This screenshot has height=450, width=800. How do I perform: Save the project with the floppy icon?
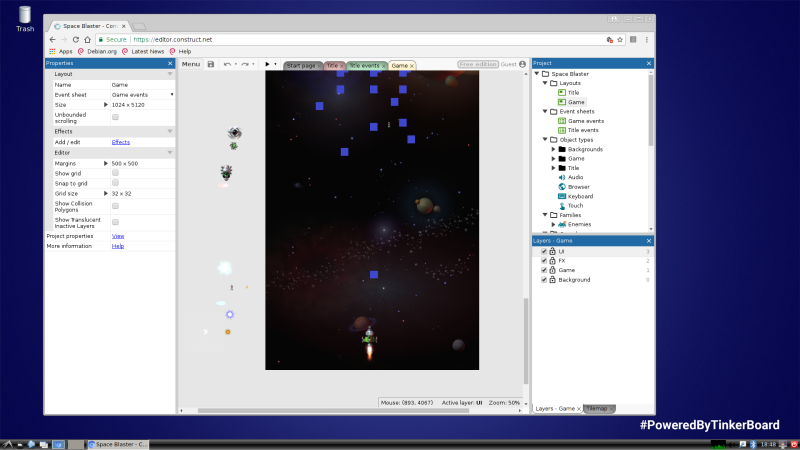(x=211, y=64)
